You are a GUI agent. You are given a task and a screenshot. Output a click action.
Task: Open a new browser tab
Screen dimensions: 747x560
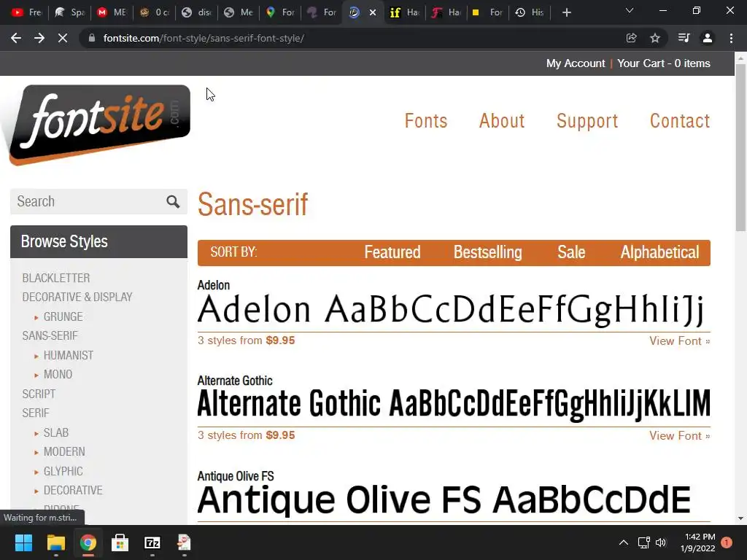566,12
